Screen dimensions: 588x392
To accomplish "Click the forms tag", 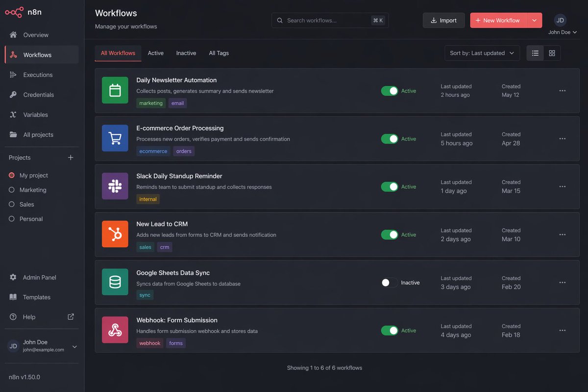I will [176, 343].
